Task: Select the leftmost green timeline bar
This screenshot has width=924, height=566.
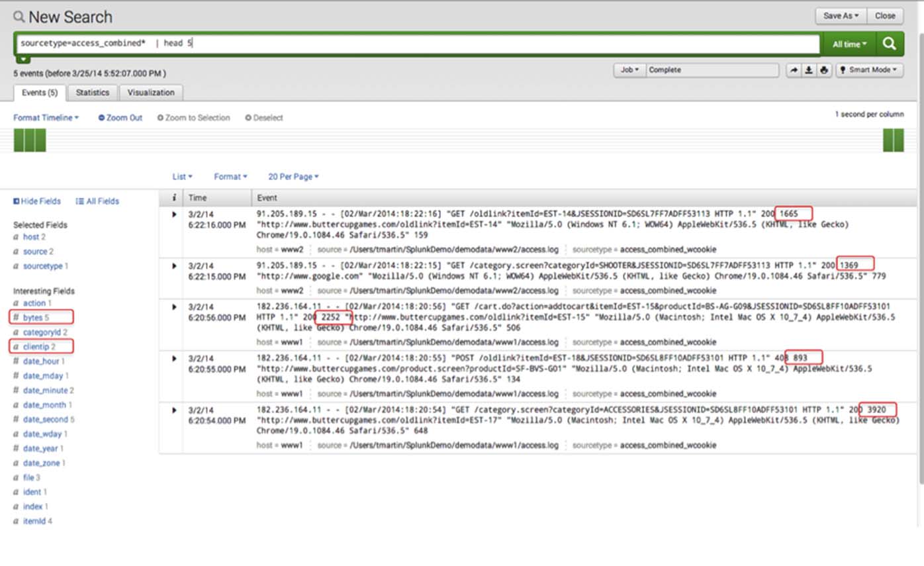Action: pyautogui.click(x=19, y=140)
